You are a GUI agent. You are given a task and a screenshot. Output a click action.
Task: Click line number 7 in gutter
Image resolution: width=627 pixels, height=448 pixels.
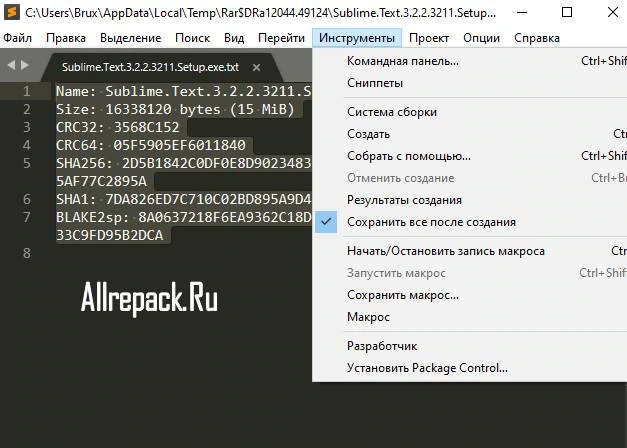(26, 217)
